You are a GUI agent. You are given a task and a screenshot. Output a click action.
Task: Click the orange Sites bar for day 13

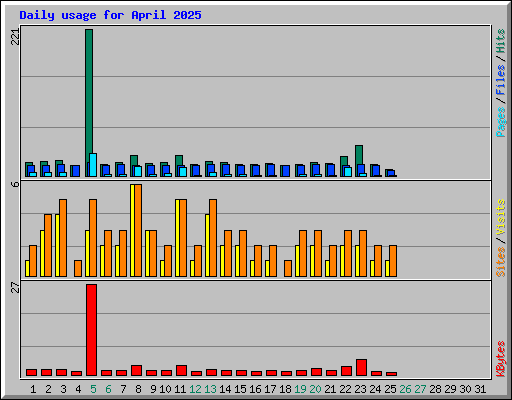click(213, 238)
